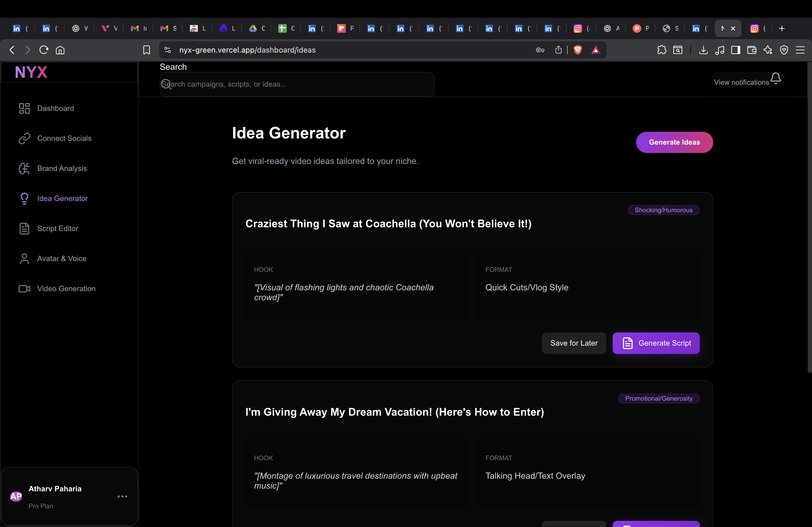Switch to the rightmost Instagram browser tab
The image size is (812, 527).
[x=755, y=28]
